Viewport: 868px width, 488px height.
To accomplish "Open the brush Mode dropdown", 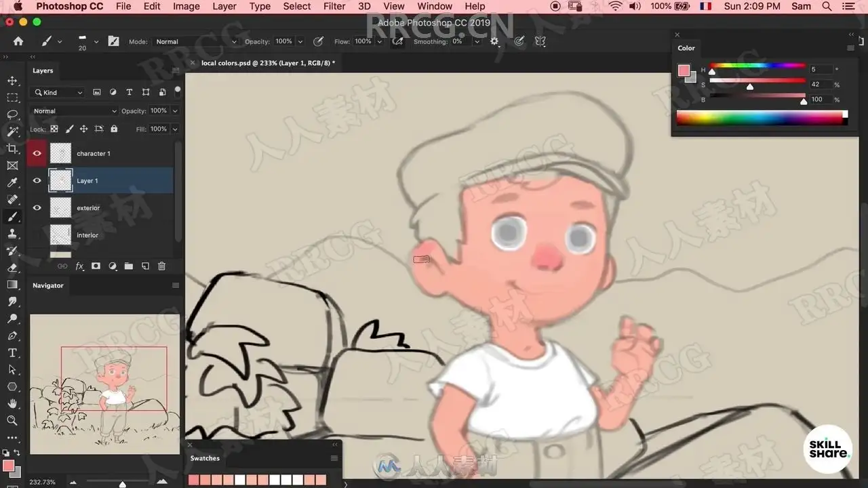I will (197, 41).
